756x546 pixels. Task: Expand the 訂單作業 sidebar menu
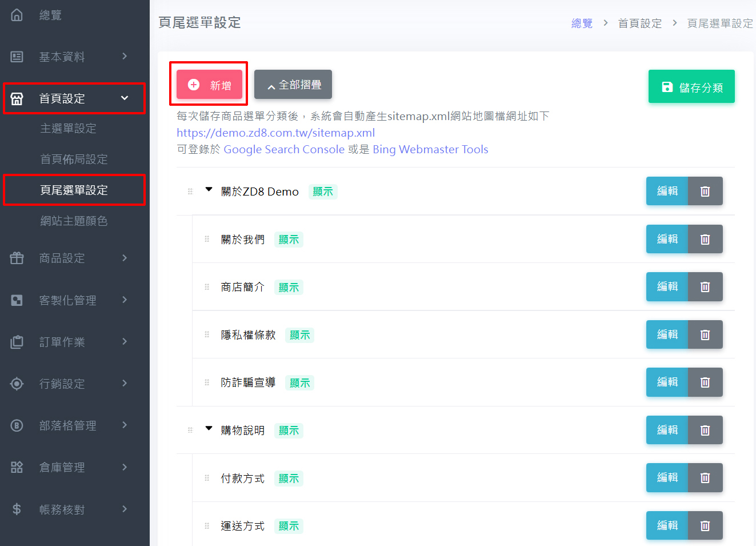point(69,342)
